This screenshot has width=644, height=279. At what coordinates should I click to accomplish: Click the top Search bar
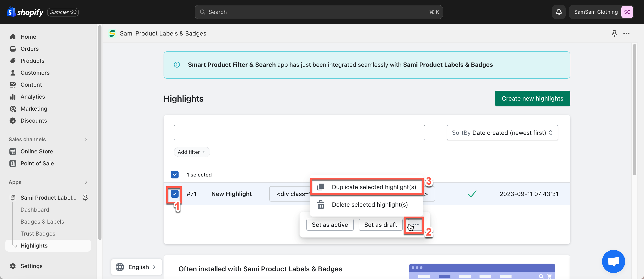319,12
